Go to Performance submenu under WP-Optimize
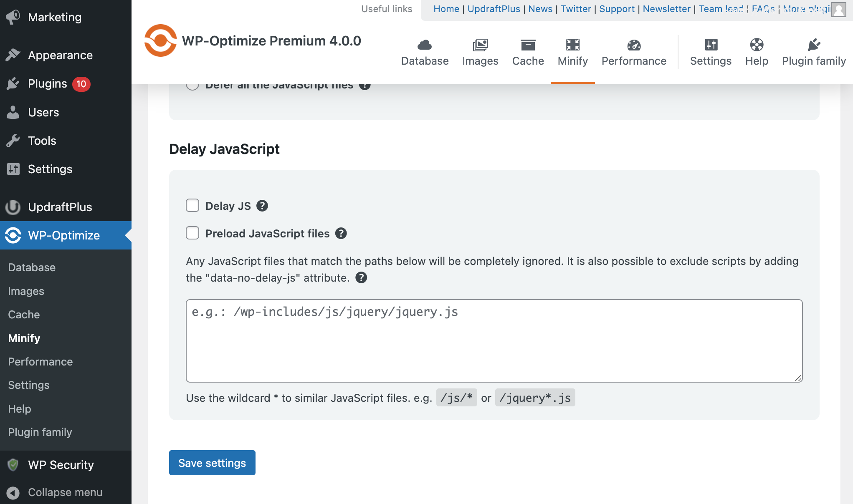 click(x=40, y=362)
